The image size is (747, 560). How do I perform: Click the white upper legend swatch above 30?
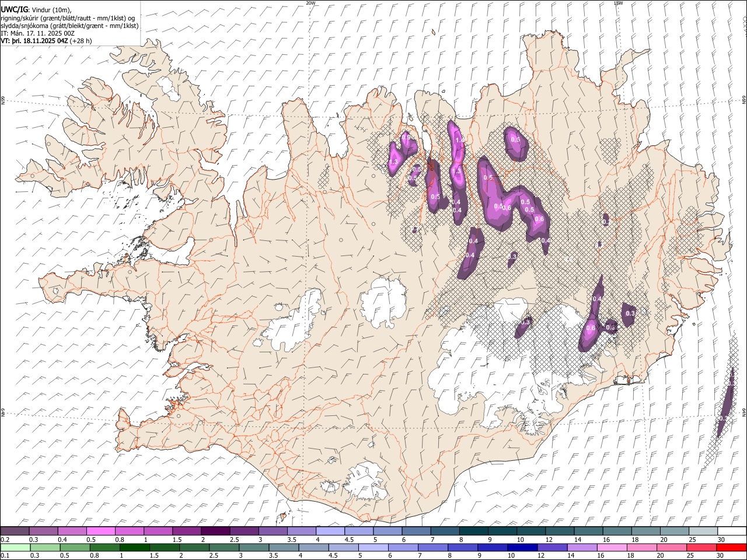coord(732,531)
